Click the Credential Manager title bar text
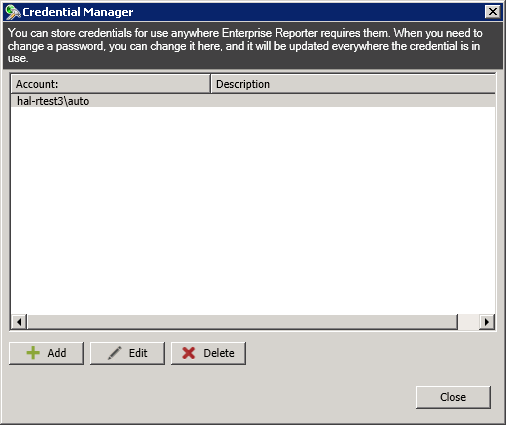The height and width of the screenshot is (425, 506). tap(78, 12)
